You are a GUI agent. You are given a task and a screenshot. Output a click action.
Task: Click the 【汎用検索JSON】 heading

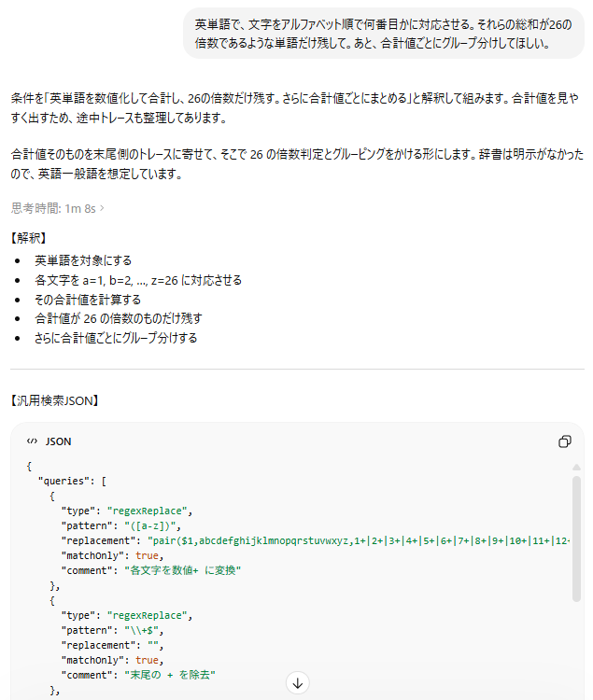(55, 401)
